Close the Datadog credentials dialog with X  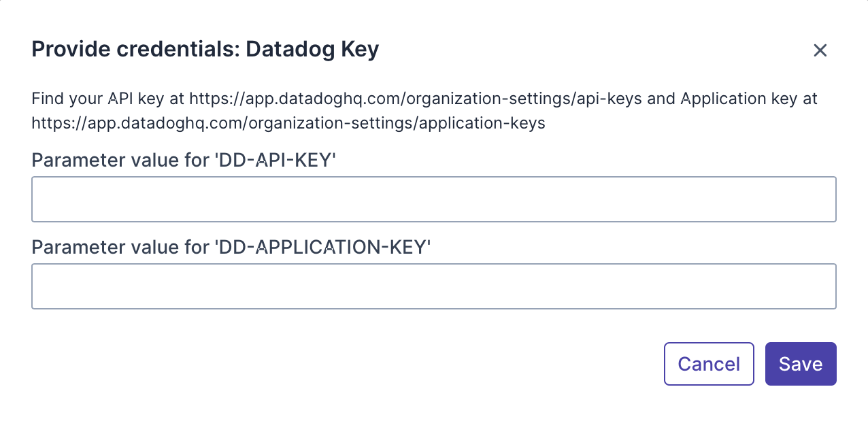click(820, 50)
